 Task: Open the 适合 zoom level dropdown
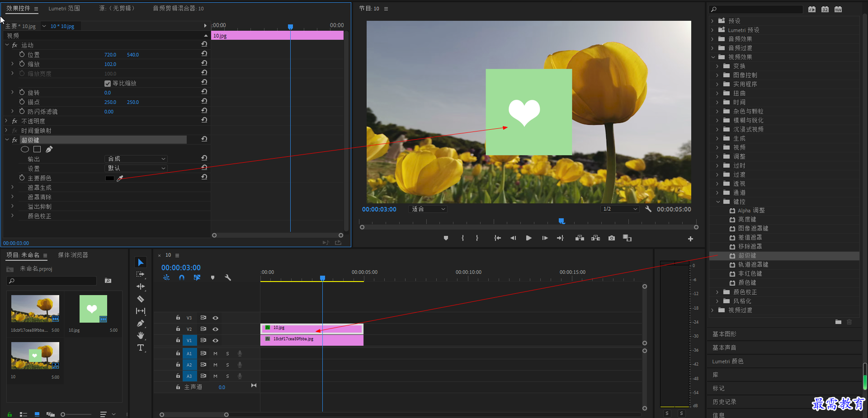pyautogui.click(x=428, y=209)
